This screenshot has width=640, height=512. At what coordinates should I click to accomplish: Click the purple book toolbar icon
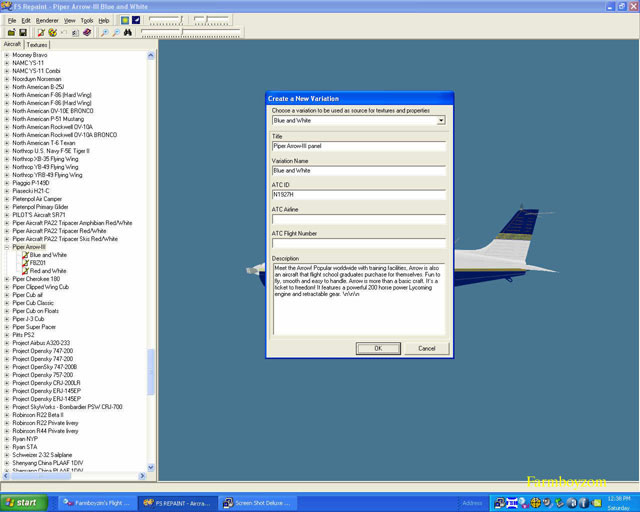87,32
